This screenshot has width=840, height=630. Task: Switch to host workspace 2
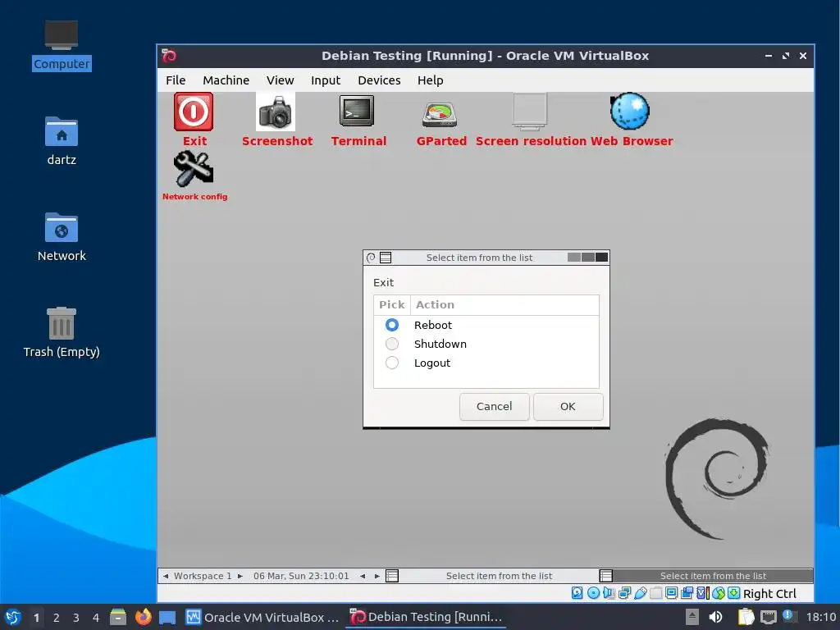point(57,618)
